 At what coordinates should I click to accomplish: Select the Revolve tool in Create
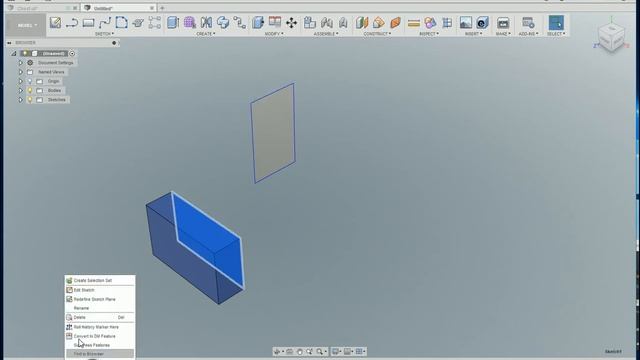223,22
